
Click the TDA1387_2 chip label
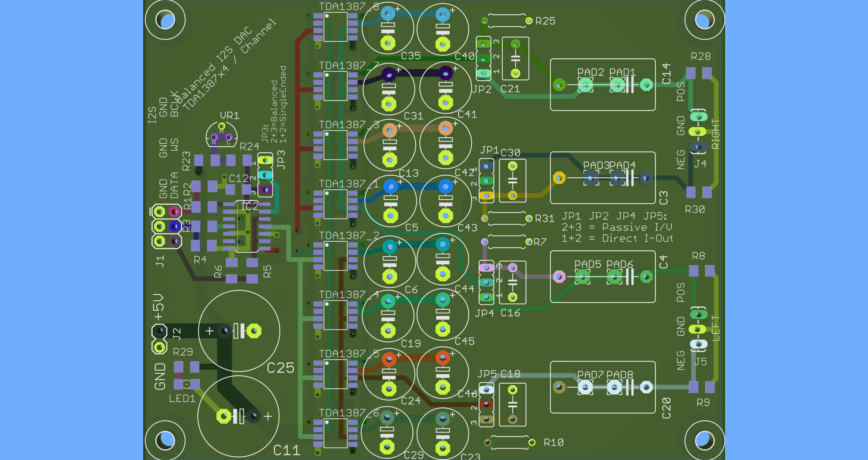click(349, 235)
